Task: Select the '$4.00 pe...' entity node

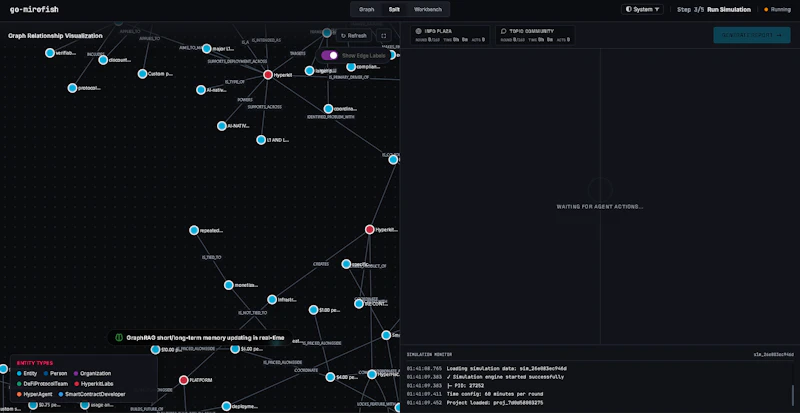Action: point(330,377)
